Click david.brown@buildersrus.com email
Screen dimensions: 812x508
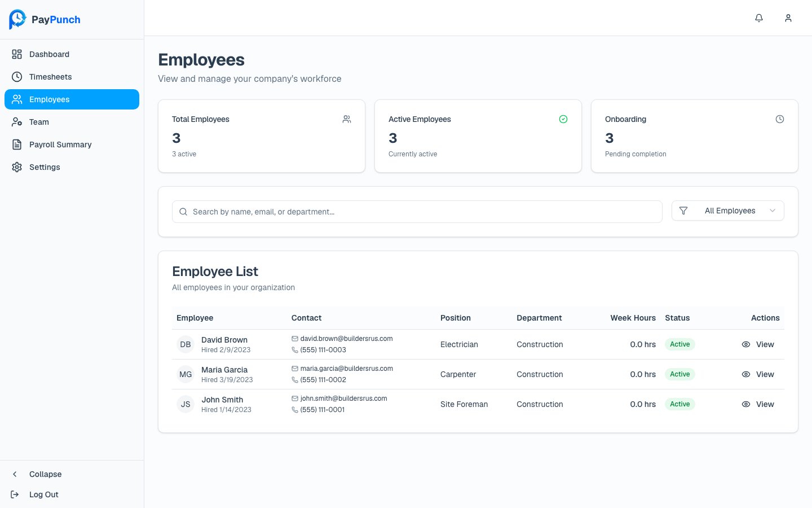[x=346, y=339]
